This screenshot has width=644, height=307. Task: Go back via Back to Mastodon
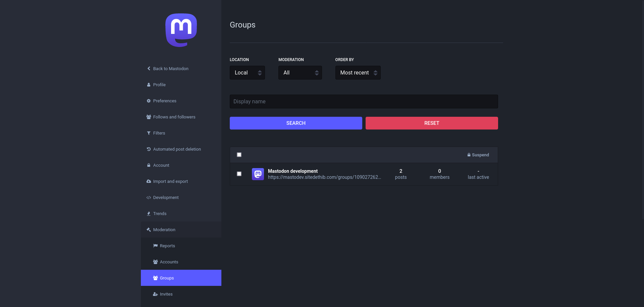tap(181, 68)
